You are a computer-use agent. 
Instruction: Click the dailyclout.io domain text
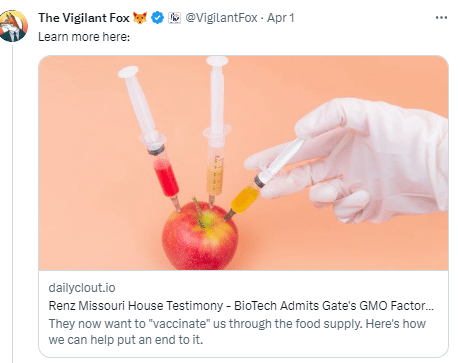point(82,288)
